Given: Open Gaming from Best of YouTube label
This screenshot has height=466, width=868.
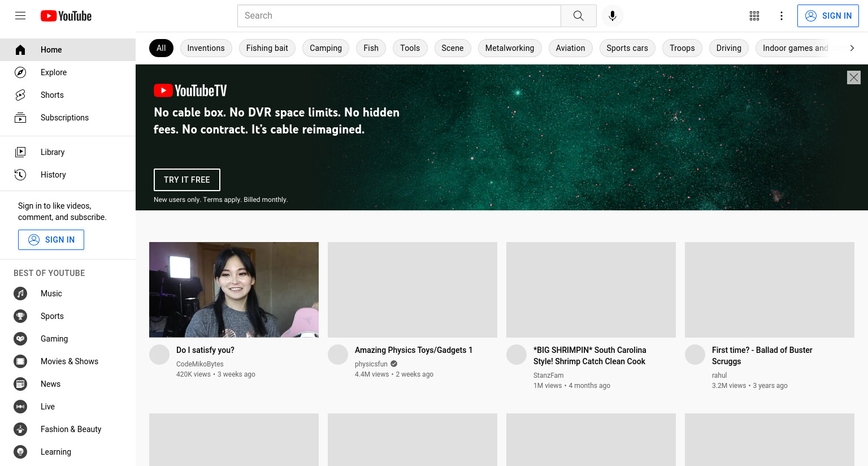Looking at the screenshot, I should [x=54, y=339].
